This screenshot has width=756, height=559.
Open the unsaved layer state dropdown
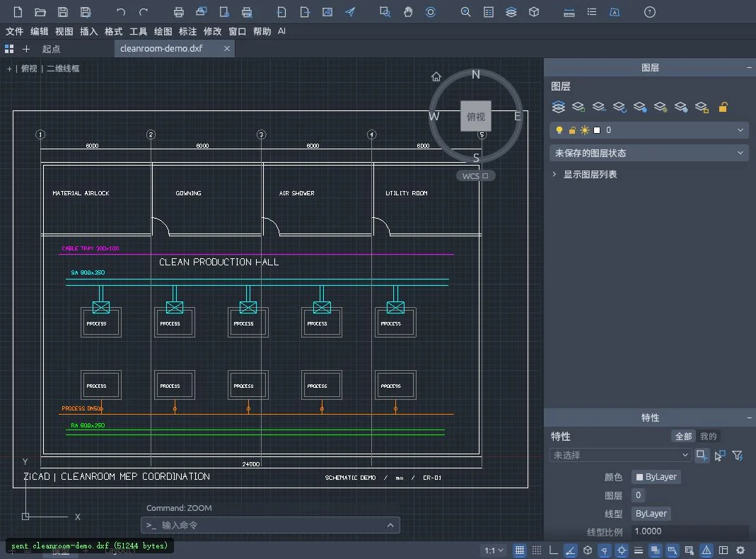click(x=649, y=154)
